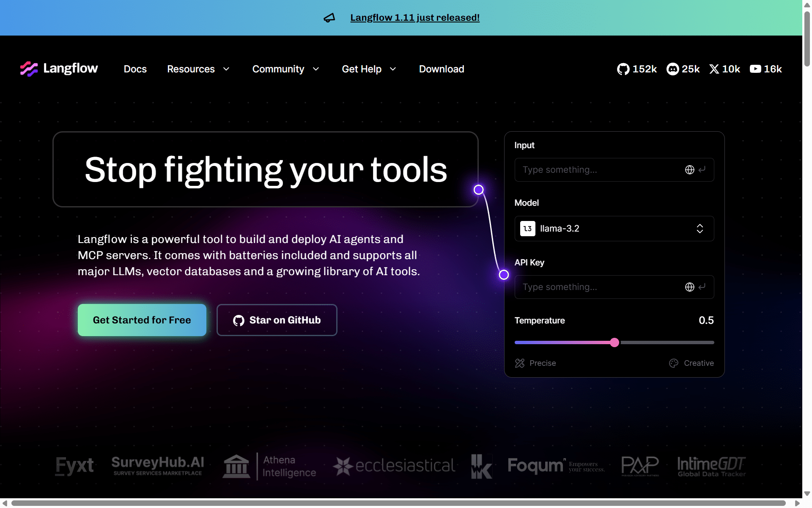Viewport: 812px width, 508px height.
Task: Open the Docs navigation item
Action: coord(135,69)
